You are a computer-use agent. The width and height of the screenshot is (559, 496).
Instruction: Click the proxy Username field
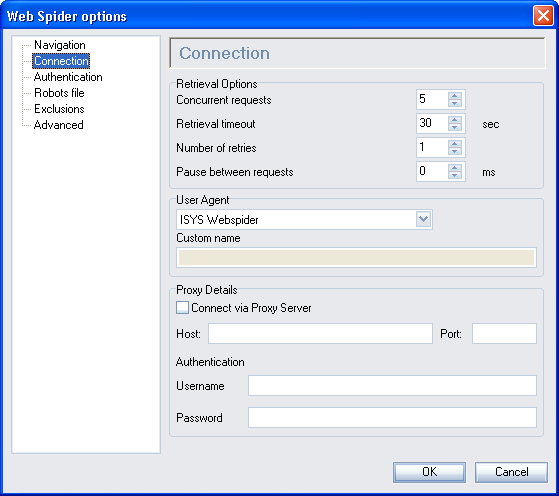tap(392, 385)
